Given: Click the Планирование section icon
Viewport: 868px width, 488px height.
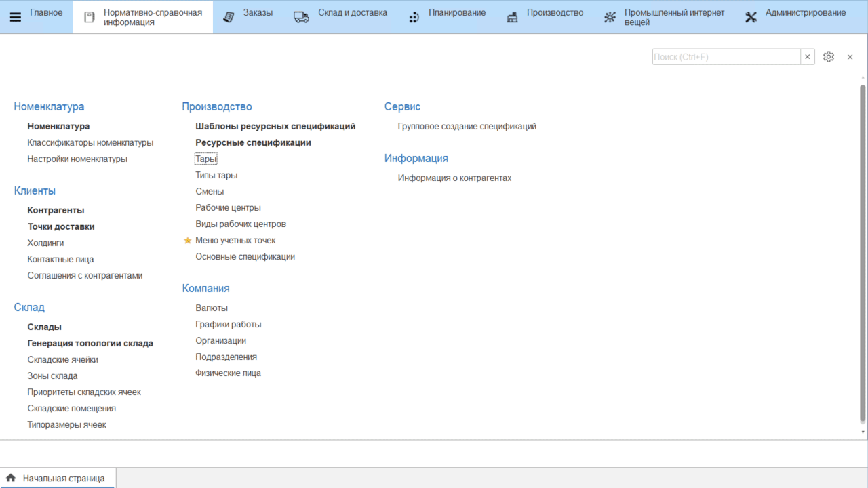Looking at the screenshot, I should tap(414, 17).
